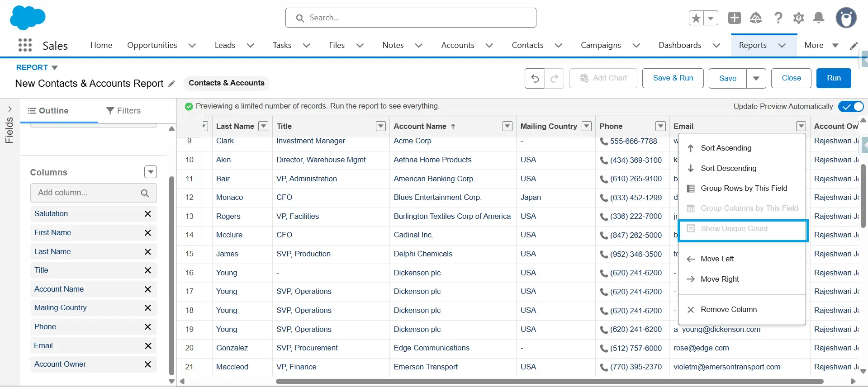The height and width of the screenshot is (392, 868).
Task: Switch to the Filters tab
Action: click(x=123, y=111)
